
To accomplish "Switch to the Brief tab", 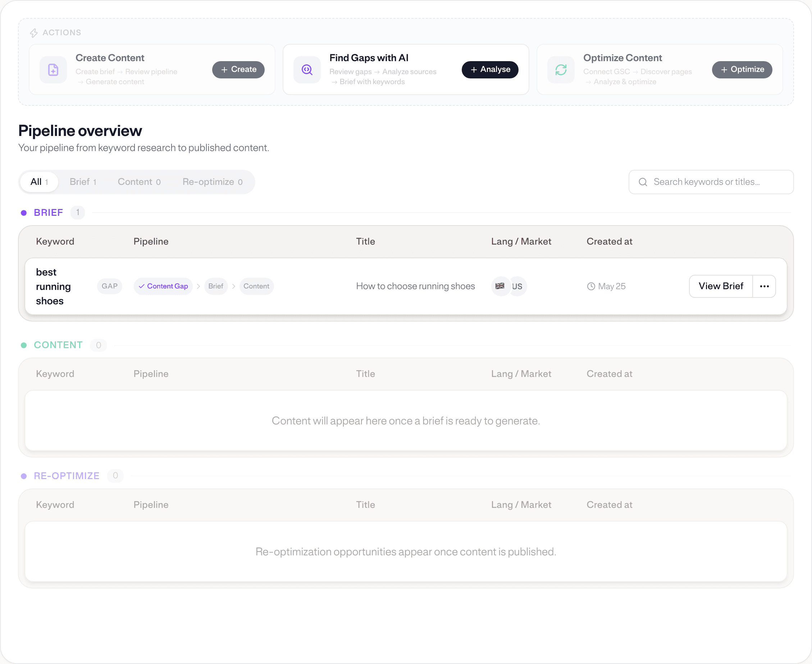I will coord(83,182).
